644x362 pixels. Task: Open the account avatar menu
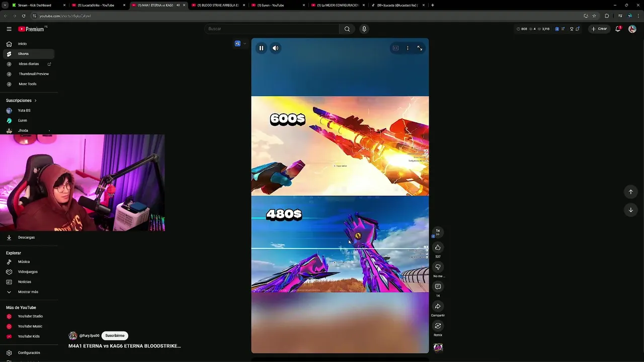pyautogui.click(x=632, y=29)
